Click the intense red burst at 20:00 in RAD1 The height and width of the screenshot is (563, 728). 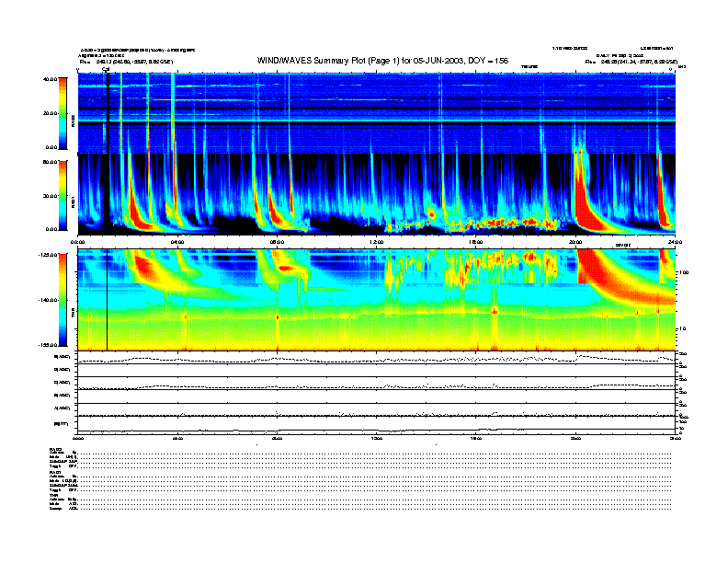point(583,200)
